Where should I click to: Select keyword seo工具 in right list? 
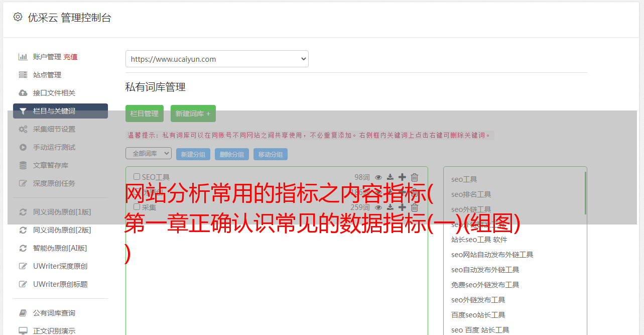[x=464, y=179]
